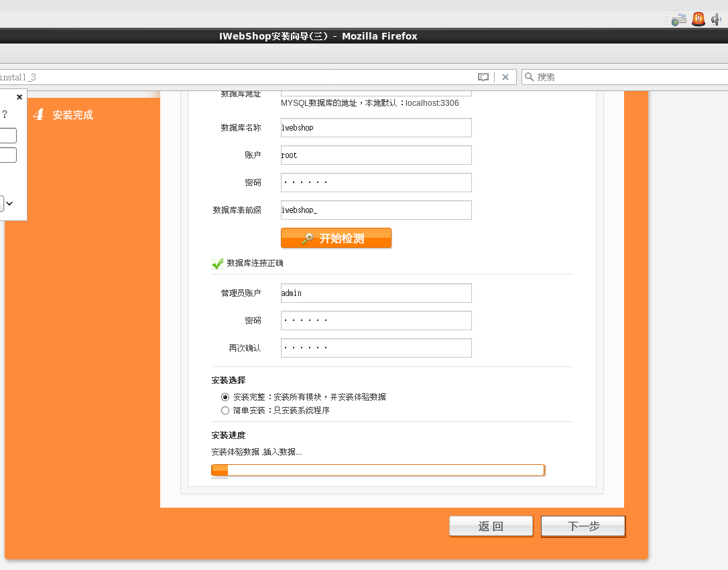Click the 返回 back button
This screenshot has width=728, height=570.
coord(491,526)
